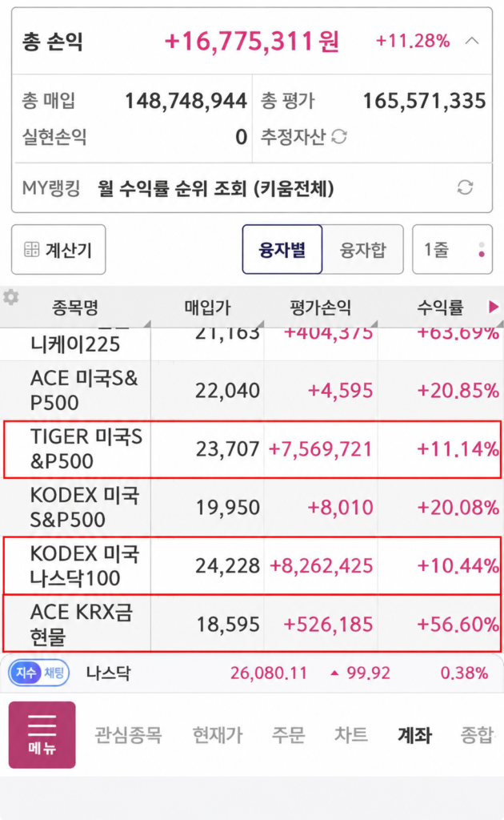This screenshot has width=504, height=820.
Task: Go to the 차트 tab
Action: [351, 735]
